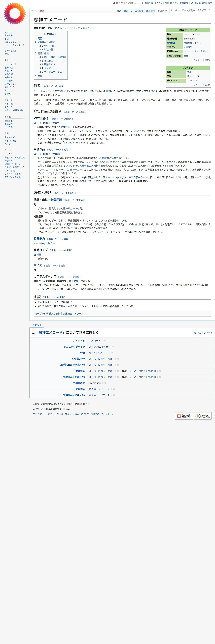Click the eye icon in 初登場SRW (登場メカ) row
The height and width of the screenshot is (644, 215).
click(x=118, y=365)
